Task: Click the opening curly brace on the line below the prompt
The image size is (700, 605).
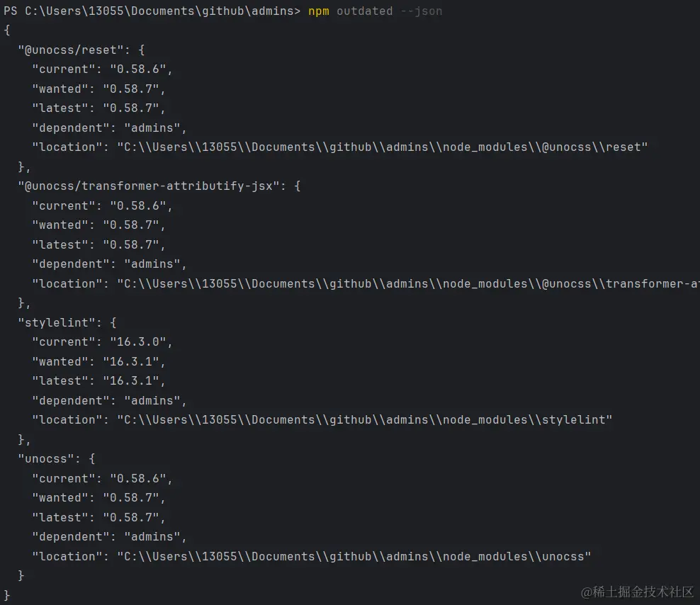Action: (x=7, y=30)
